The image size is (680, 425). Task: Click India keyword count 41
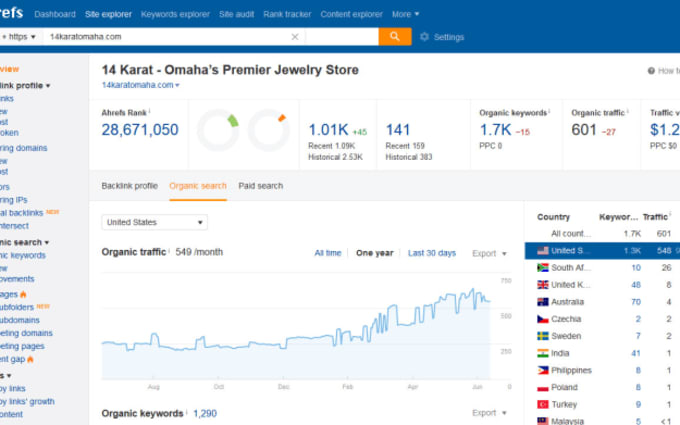pyautogui.click(x=636, y=353)
